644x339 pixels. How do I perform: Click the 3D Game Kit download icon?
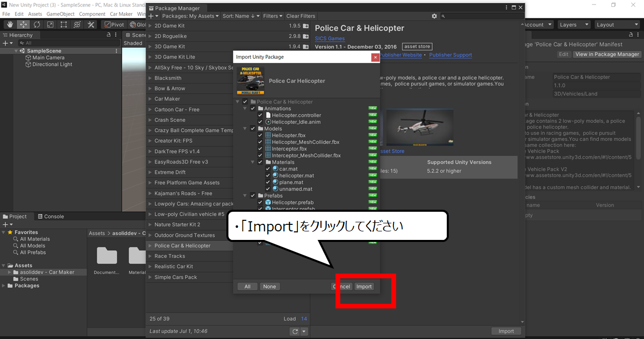pyautogui.click(x=305, y=47)
